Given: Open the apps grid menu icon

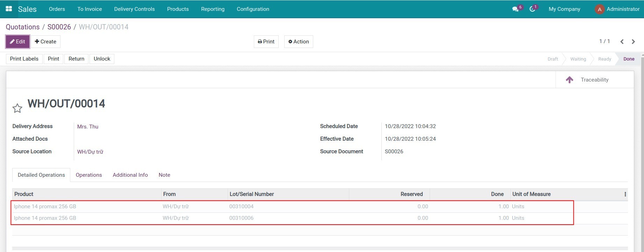Looking at the screenshot, I should point(9,9).
